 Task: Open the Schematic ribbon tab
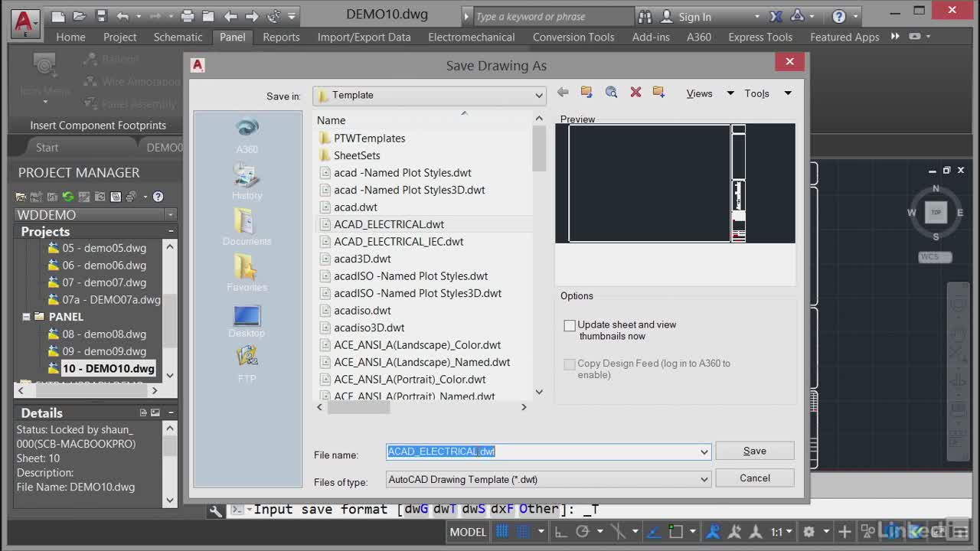point(178,37)
